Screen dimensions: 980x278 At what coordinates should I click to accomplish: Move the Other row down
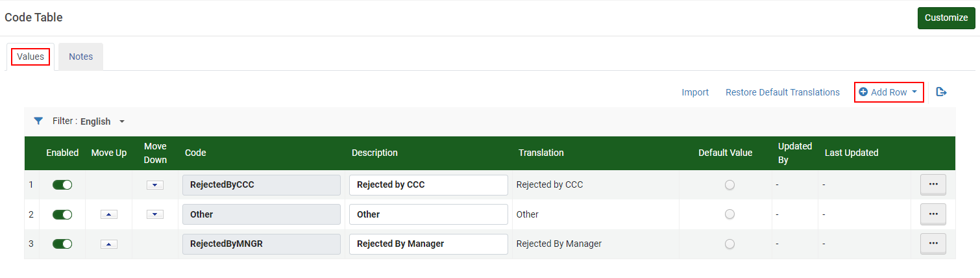click(x=154, y=214)
